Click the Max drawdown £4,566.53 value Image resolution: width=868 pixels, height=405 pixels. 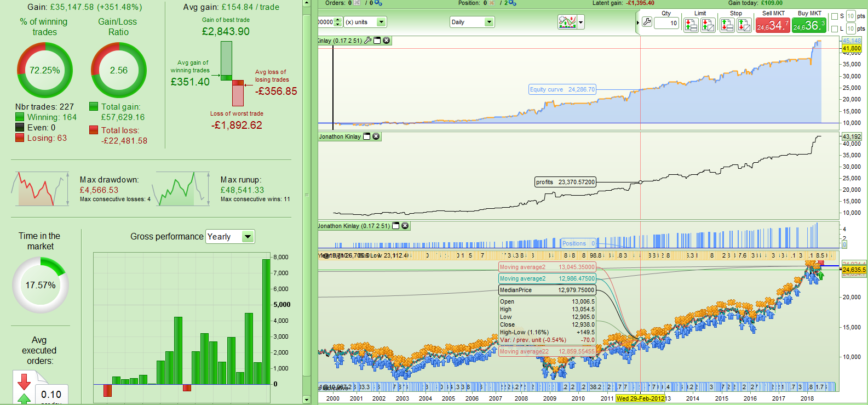click(99, 190)
